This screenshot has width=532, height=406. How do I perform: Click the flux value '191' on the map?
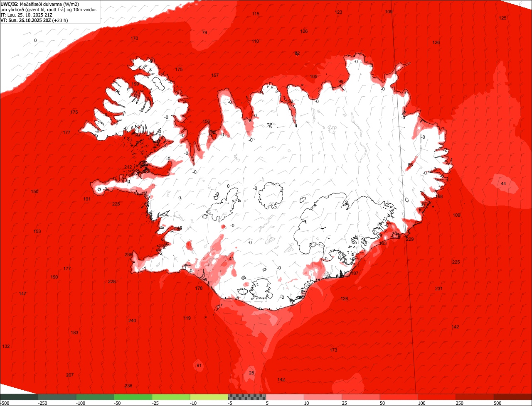(x=87, y=199)
